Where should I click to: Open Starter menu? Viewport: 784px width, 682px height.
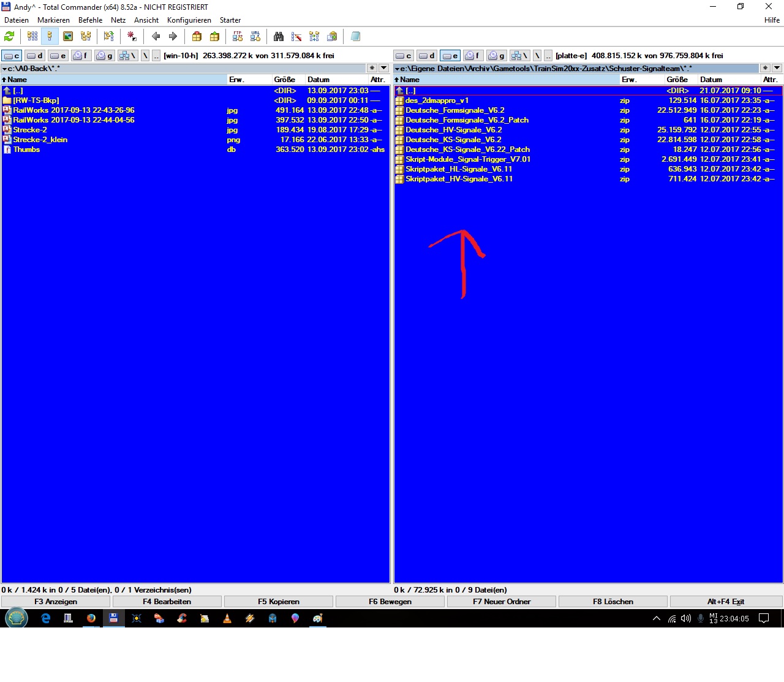[x=230, y=20]
